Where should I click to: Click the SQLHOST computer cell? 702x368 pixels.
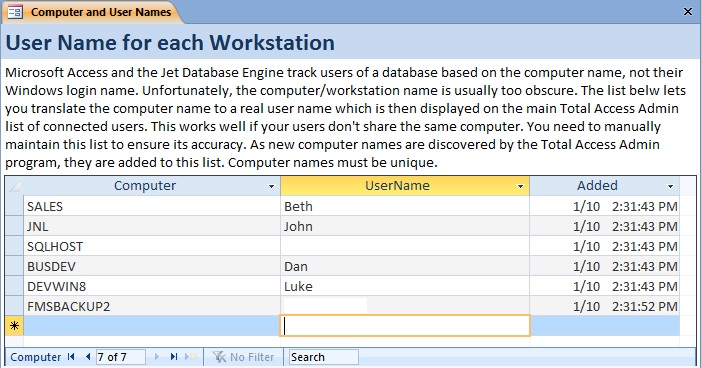click(151, 246)
